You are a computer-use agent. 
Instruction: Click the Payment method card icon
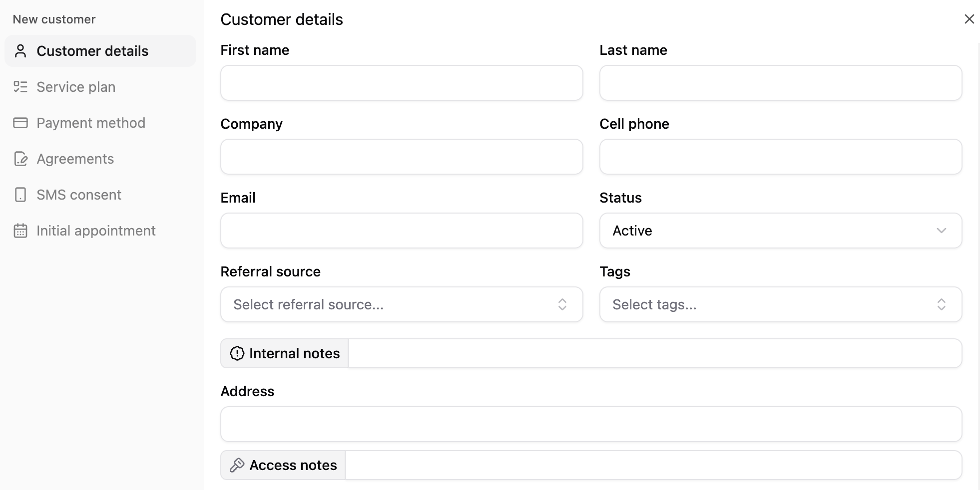click(x=20, y=123)
